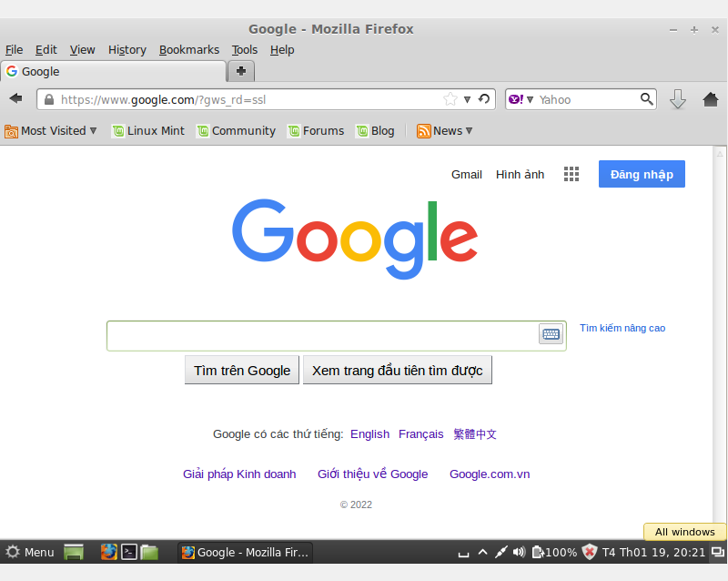Open the File menu
This screenshot has height=581, width=728.
point(14,50)
